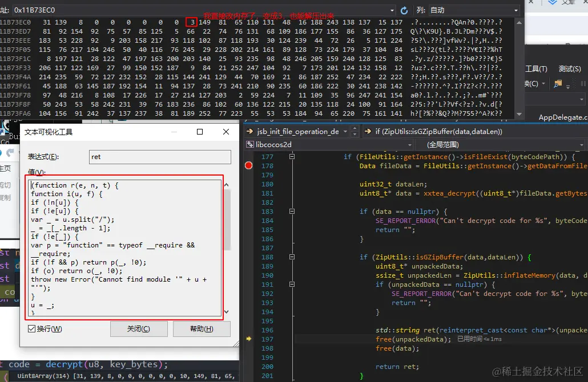Image resolution: width=588 pixels, height=382 pixels.
Task: Click the text 'return ret;' at line 200
Action: click(x=397, y=367)
